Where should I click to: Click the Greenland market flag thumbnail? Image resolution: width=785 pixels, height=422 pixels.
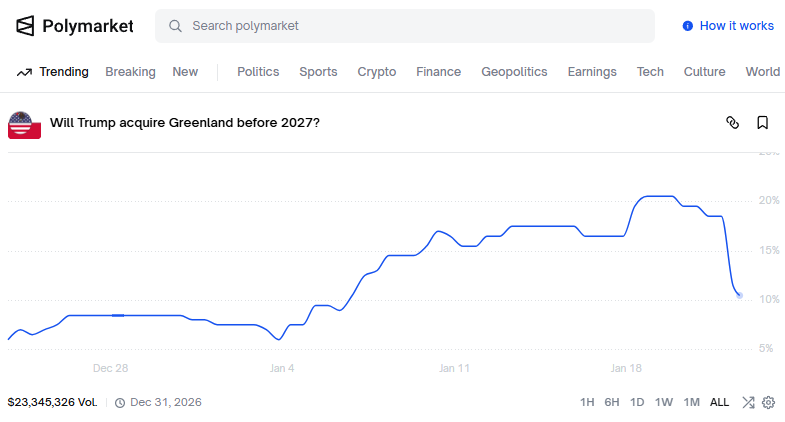click(x=24, y=124)
